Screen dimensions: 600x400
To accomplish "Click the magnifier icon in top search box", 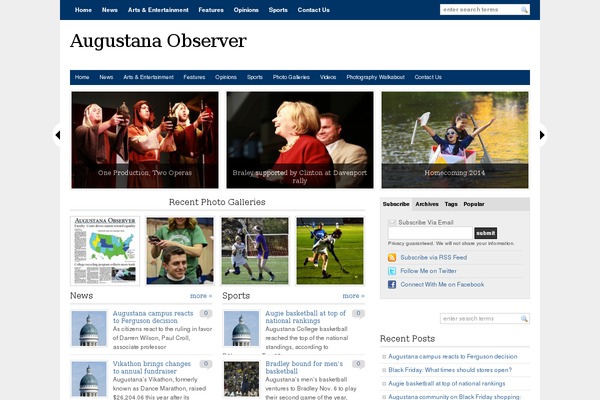I will click(x=524, y=10).
